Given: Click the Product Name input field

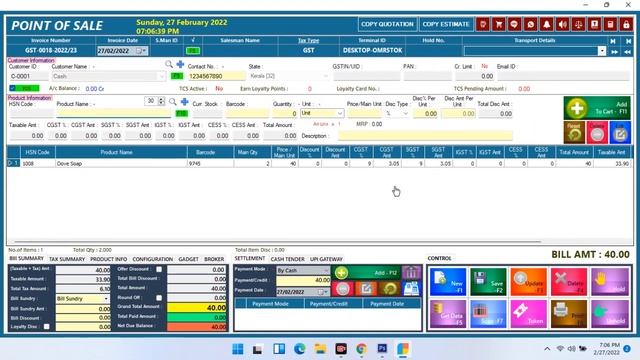Looking at the screenshot, I should [113, 113].
